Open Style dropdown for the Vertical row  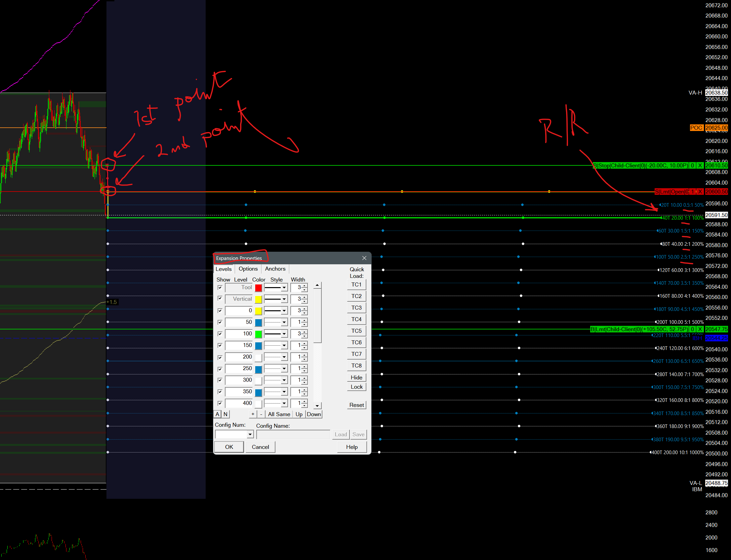[x=284, y=299]
